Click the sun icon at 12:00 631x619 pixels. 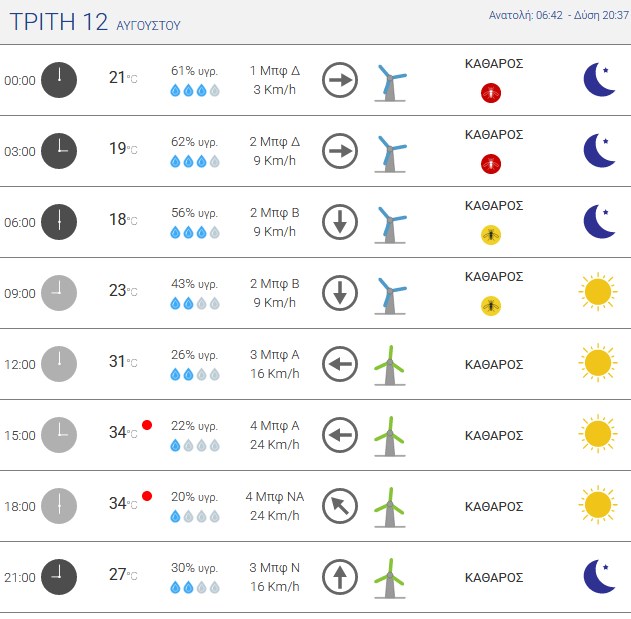tap(598, 363)
